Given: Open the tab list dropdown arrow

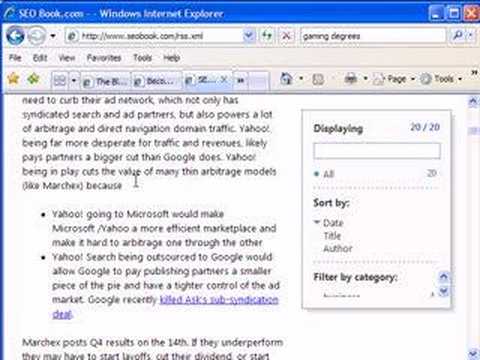Looking at the screenshot, I should pos(74,80).
